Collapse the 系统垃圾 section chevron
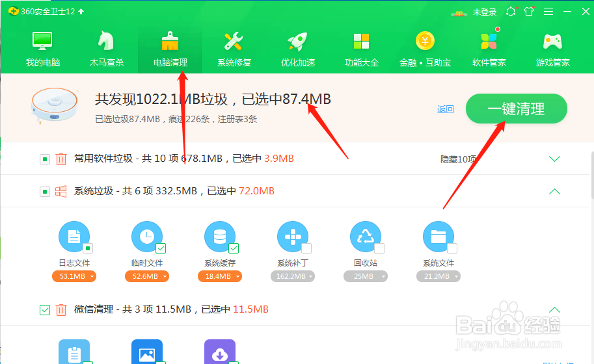Screen dimensions: 594x364 point(554,192)
